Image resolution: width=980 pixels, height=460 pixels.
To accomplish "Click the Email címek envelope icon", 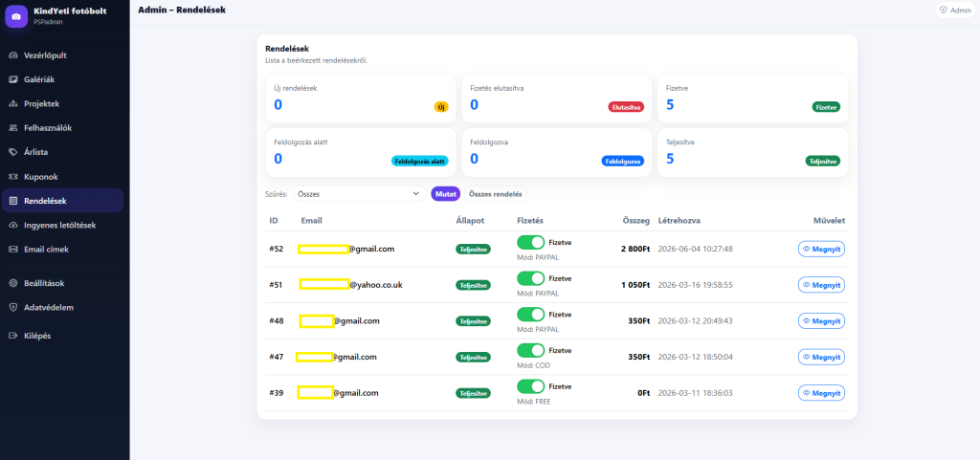I will point(13,249).
